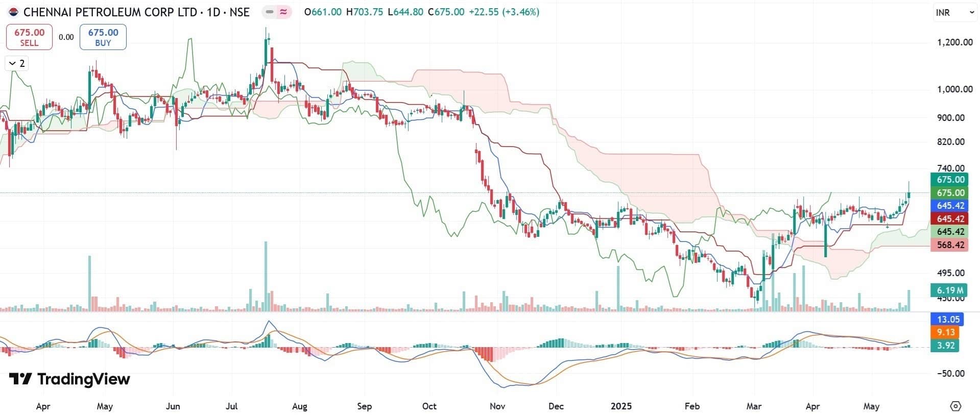
Task: Click the light green 675.00 price label
Action: coord(950,193)
